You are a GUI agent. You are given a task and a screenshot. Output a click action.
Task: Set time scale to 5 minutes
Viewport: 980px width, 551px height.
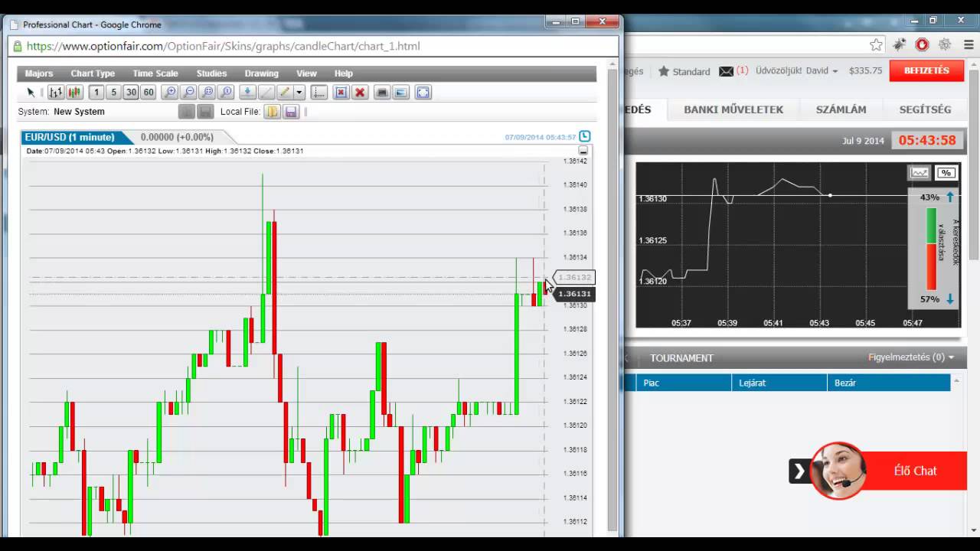[x=113, y=93]
